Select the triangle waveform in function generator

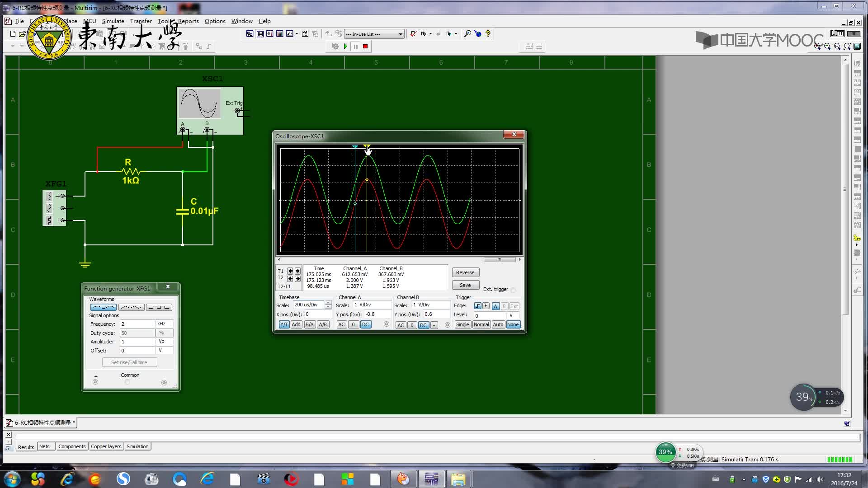[131, 307]
